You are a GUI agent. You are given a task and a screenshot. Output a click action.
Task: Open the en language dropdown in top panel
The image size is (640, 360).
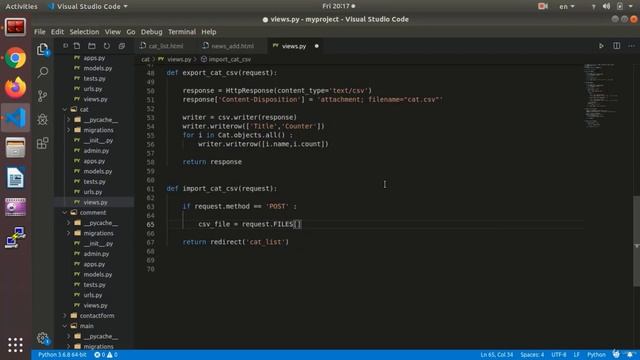(x=567, y=6)
